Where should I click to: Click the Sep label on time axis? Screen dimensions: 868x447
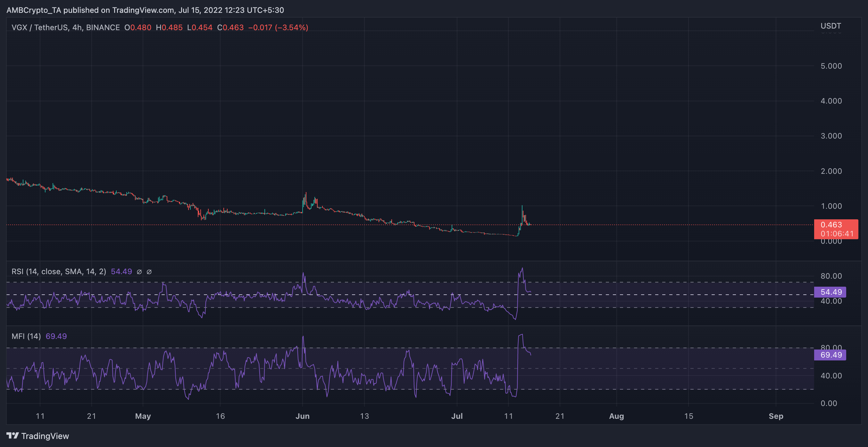click(x=776, y=416)
